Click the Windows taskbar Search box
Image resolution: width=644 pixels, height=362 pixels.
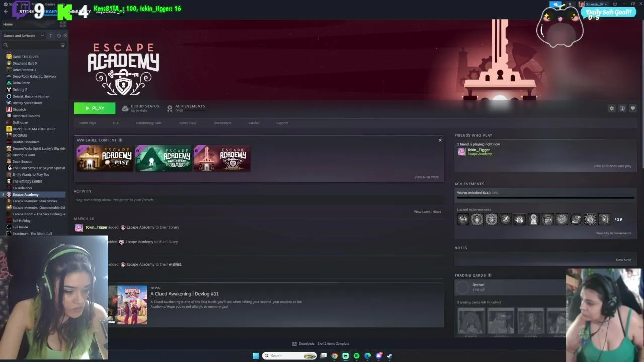[x=290, y=356]
